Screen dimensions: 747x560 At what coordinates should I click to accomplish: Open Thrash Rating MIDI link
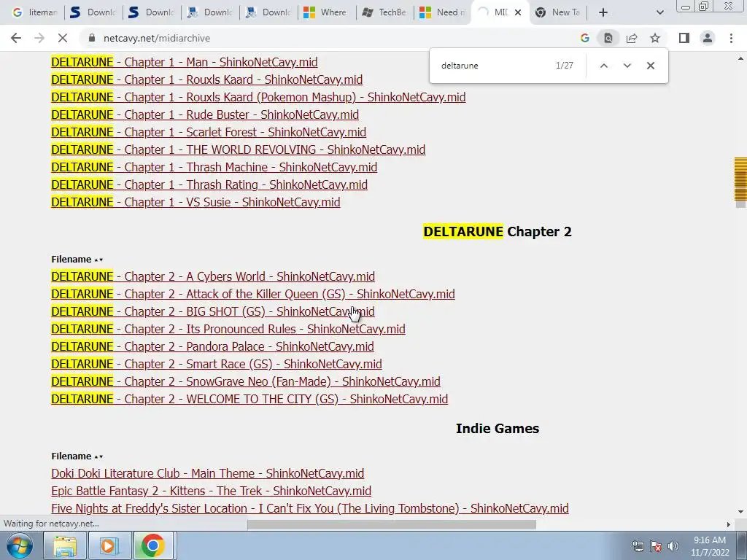coord(209,184)
